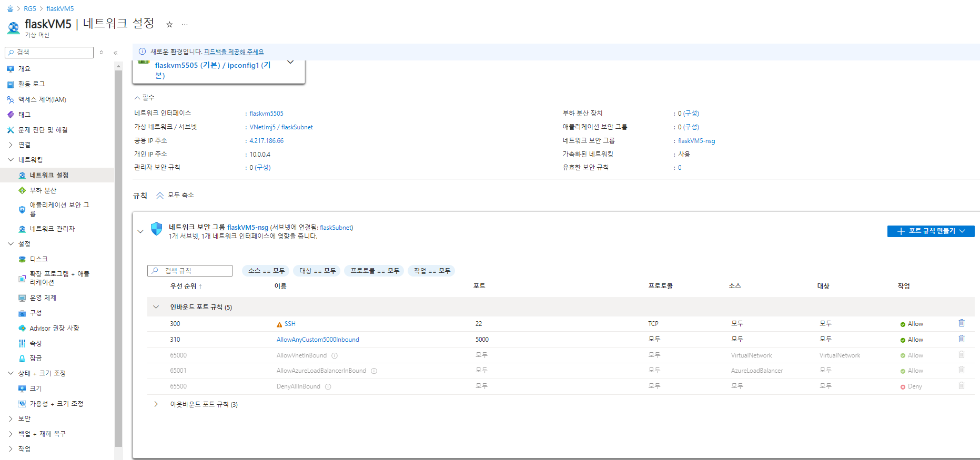
Task: Sort by 우선 순위 column header
Action: (x=186, y=286)
